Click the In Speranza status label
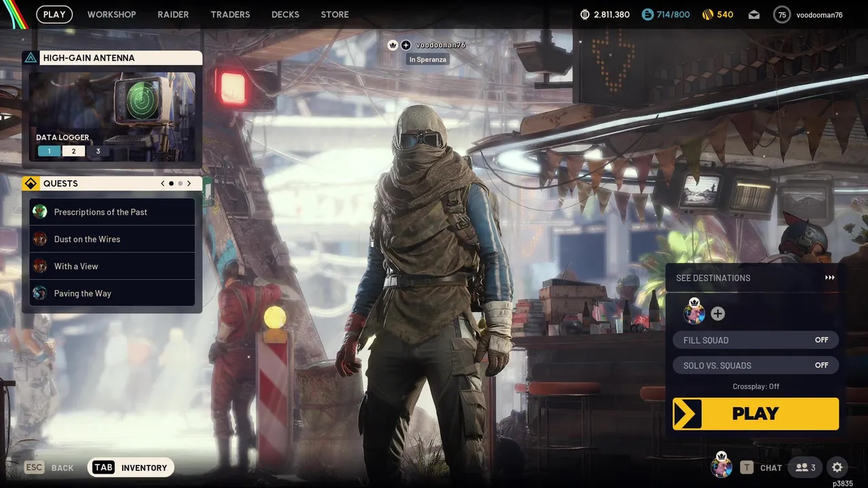Screen dimensions: 868x488 click(427, 60)
